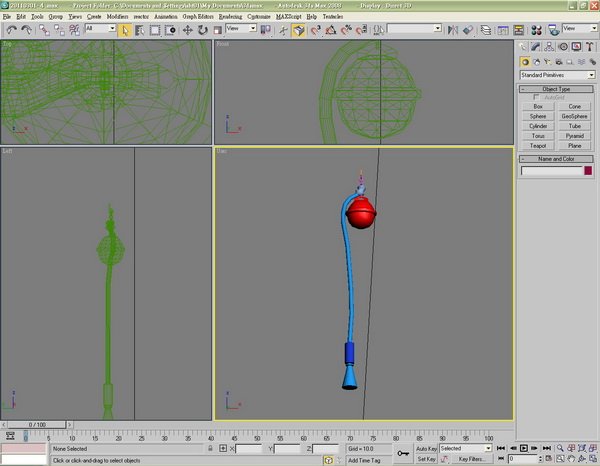Activate the Select and Move tool

[x=188, y=30]
